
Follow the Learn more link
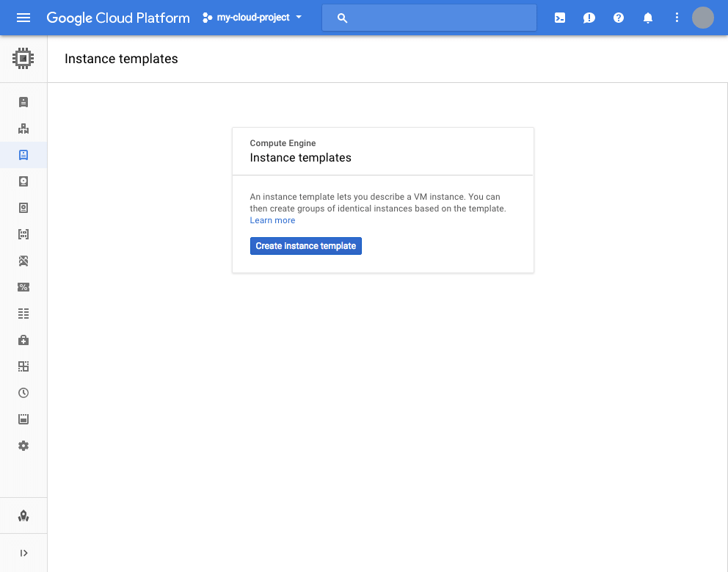pos(272,220)
